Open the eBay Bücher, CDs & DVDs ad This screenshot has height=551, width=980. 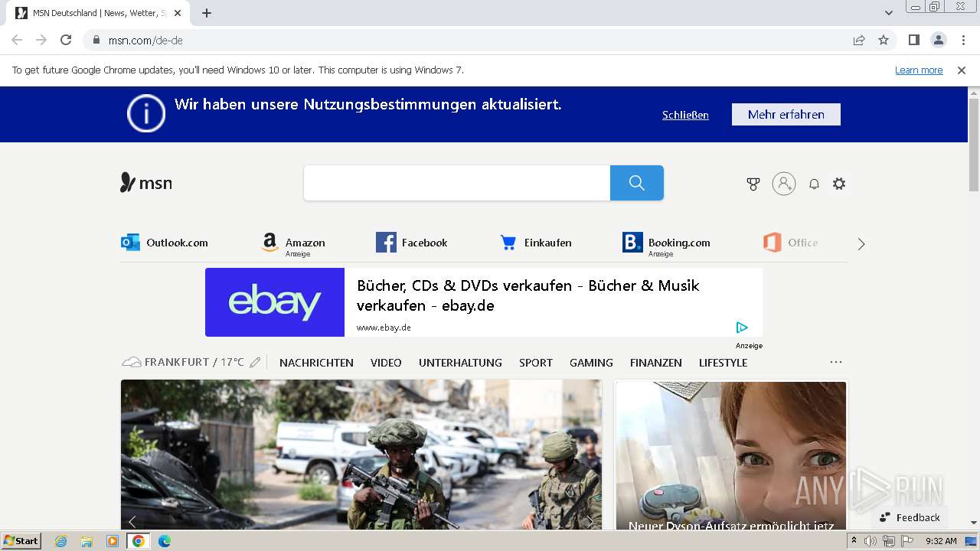[x=484, y=302]
